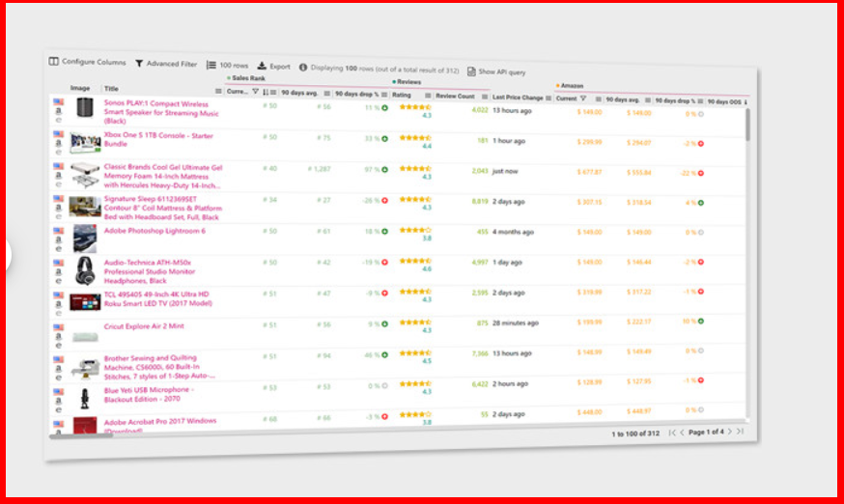Click the Sonos speaker product thumbnail

click(x=85, y=108)
